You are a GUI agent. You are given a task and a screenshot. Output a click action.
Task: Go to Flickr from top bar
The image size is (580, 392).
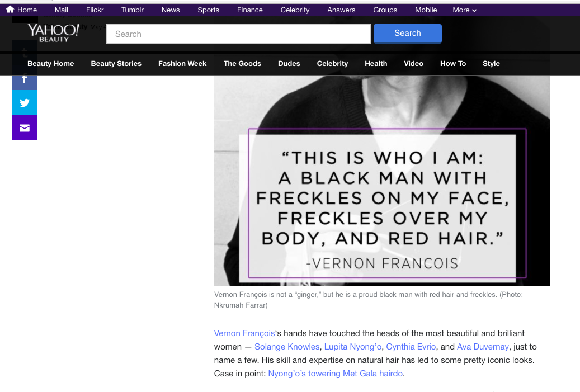(x=95, y=10)
